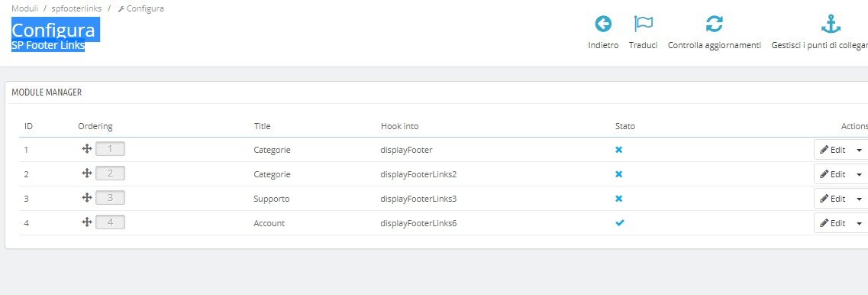Screen dimensions: 868x295
Task: Click the anchor icon for hook points
Action: (830, 24)
